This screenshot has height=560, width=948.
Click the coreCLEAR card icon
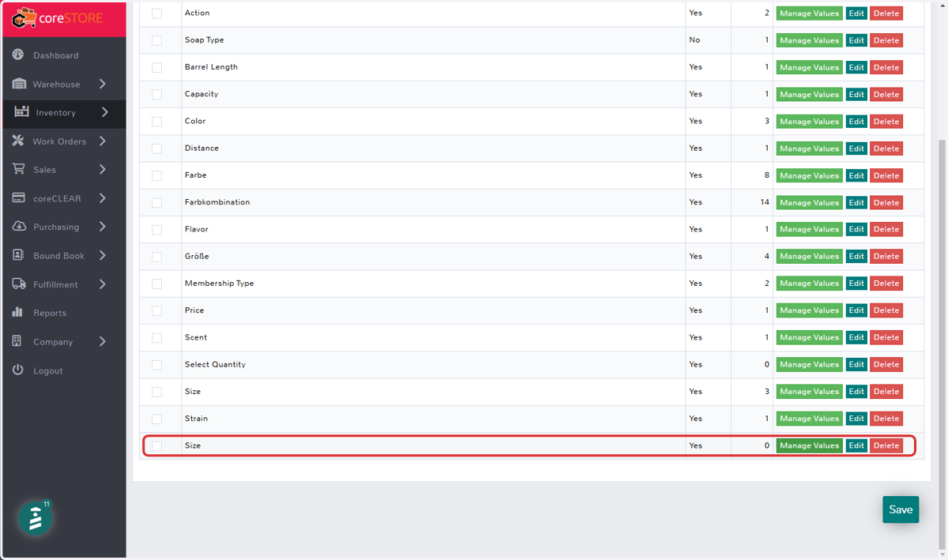(x=19, y=198)
